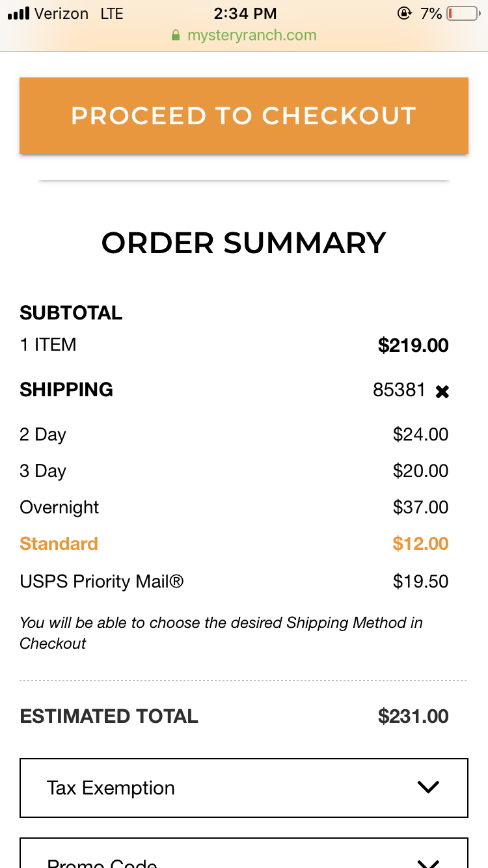Tap the 85381 shipping zip code

click(399, 390)
